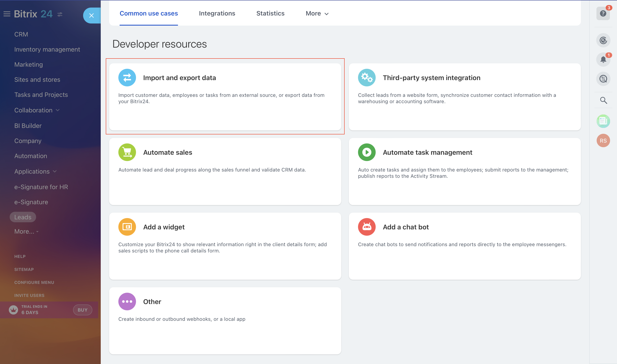Open CRM in sidebar
The height and width of the screenshot is (364, 617).
[x=21, y=34]
